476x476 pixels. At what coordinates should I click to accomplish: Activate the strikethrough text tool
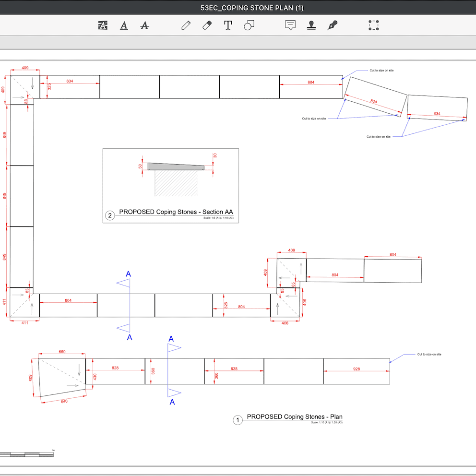(144, 25)
